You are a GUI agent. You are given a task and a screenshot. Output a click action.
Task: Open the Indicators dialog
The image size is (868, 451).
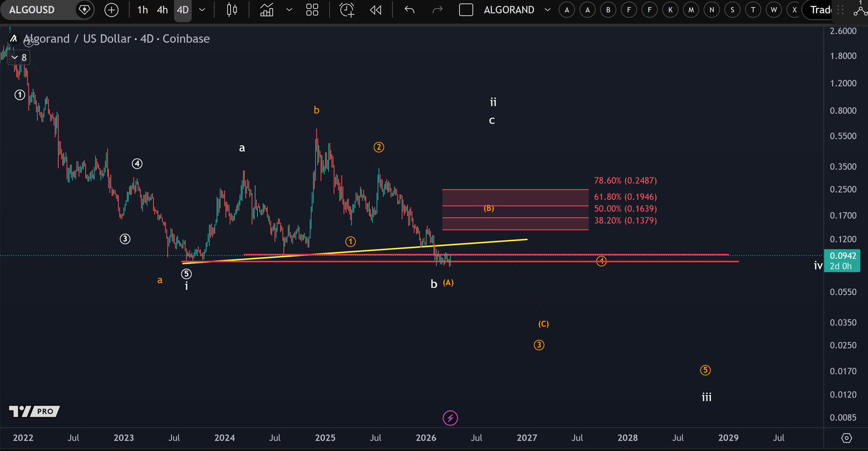[x=267, y=10]
